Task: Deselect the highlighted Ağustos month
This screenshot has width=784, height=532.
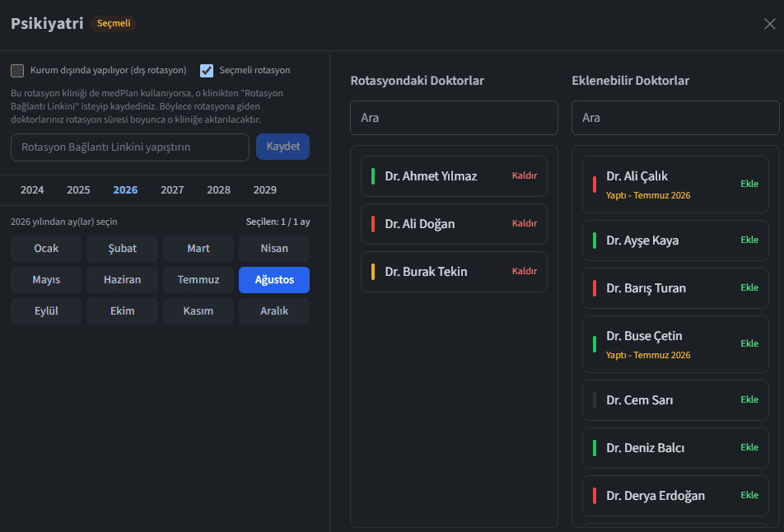Action: pyautogui.click(x=274, y=280)
